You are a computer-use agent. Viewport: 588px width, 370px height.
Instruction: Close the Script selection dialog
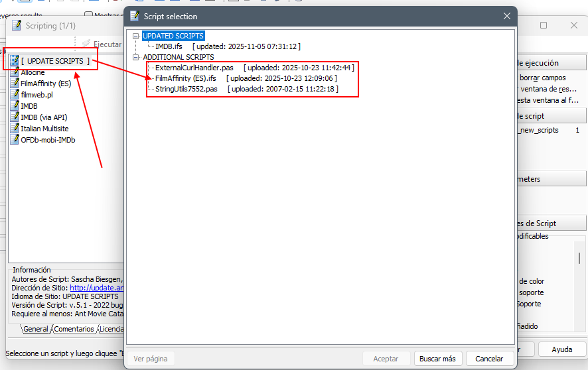pos(507,16)
